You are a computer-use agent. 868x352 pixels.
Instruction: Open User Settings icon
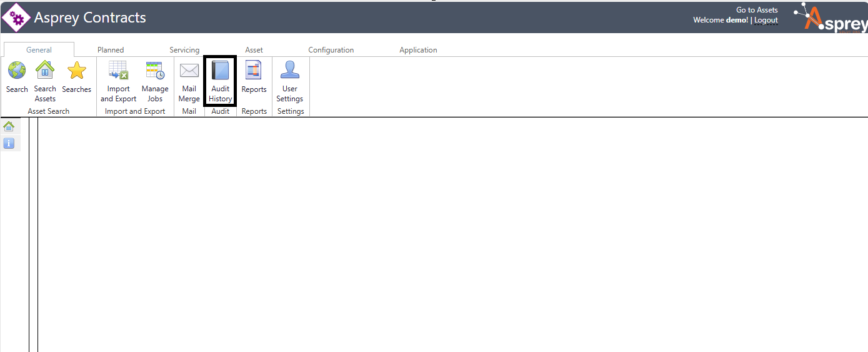[x=290, y=71]
